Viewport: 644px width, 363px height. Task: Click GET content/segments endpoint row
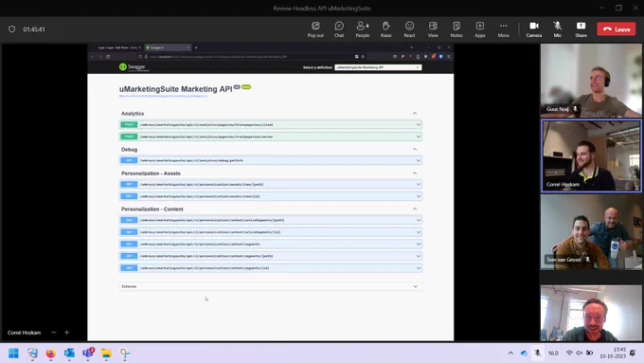tap(270, 245)
